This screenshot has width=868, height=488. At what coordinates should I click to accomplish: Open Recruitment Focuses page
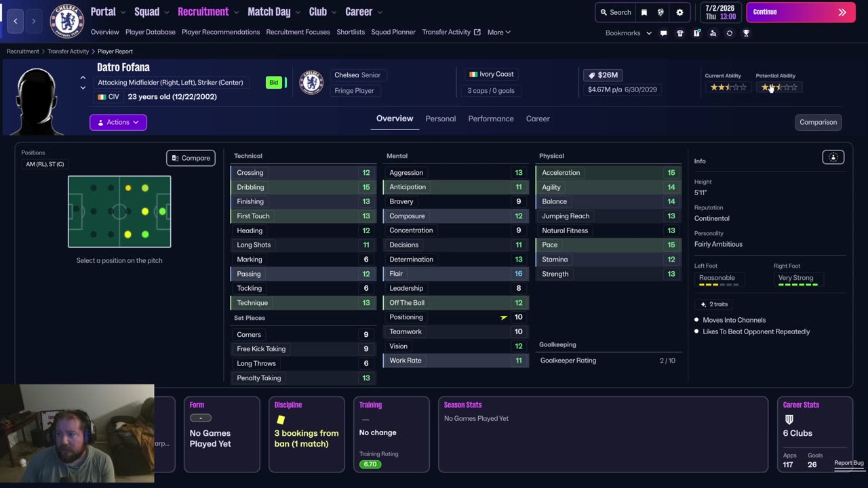point(298,33)
